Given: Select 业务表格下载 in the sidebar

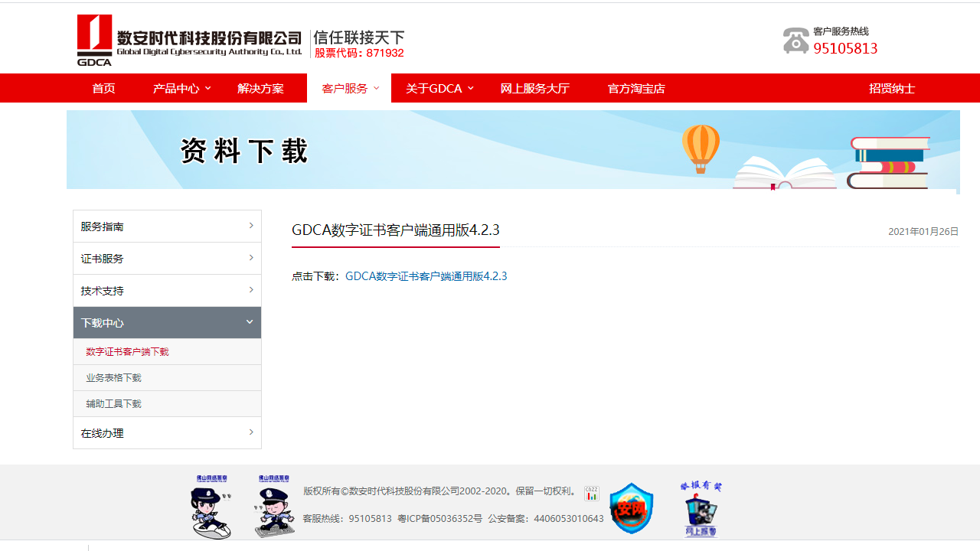Looking at the screenshot, I should coord(113,377).
